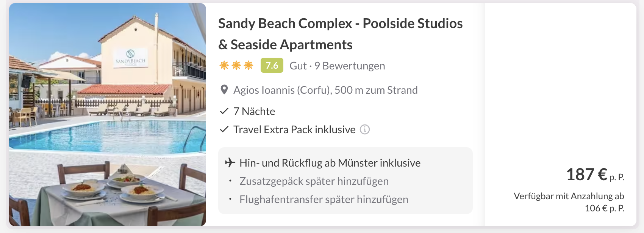
Task: Click the green 7.6 rating badge
Action: (x=272, y=65)
